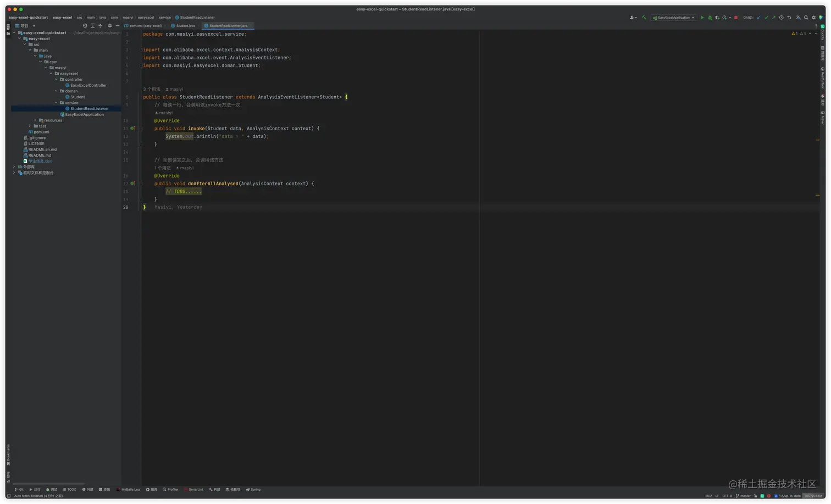The width and height of the screenshot is (831, 504).
Task: Open user account dropdown icon
Action: 633,18
